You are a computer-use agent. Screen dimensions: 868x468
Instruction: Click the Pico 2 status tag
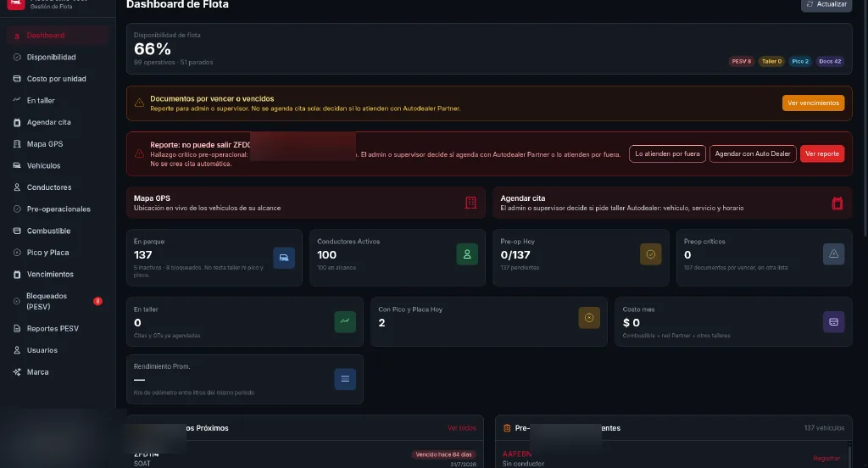point(800,62)
